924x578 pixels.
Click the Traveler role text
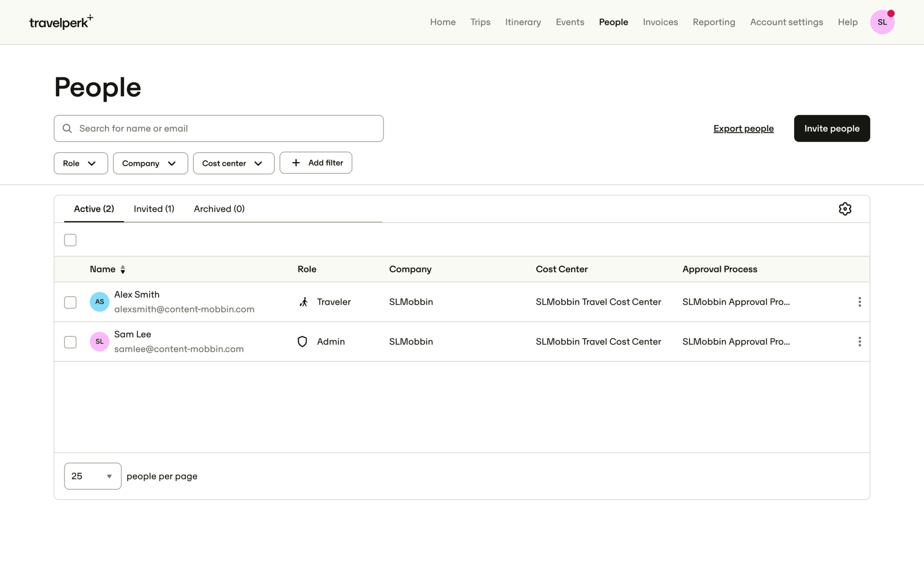(334, 302)
